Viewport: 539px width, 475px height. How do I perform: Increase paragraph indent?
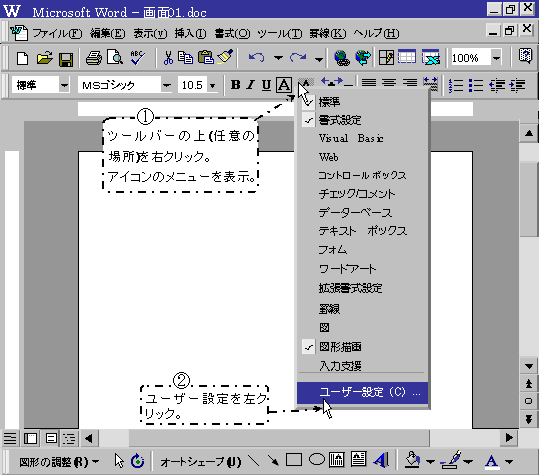tap(518, 85)
